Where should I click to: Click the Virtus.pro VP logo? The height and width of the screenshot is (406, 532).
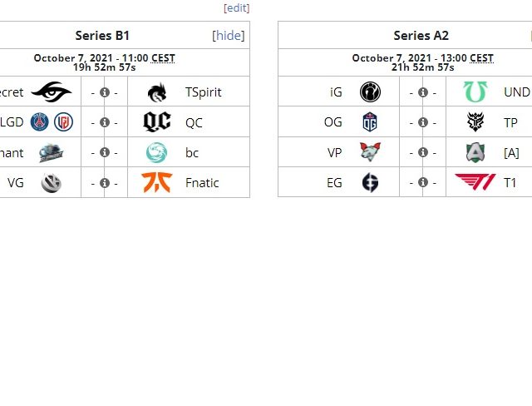click(370, 152)
